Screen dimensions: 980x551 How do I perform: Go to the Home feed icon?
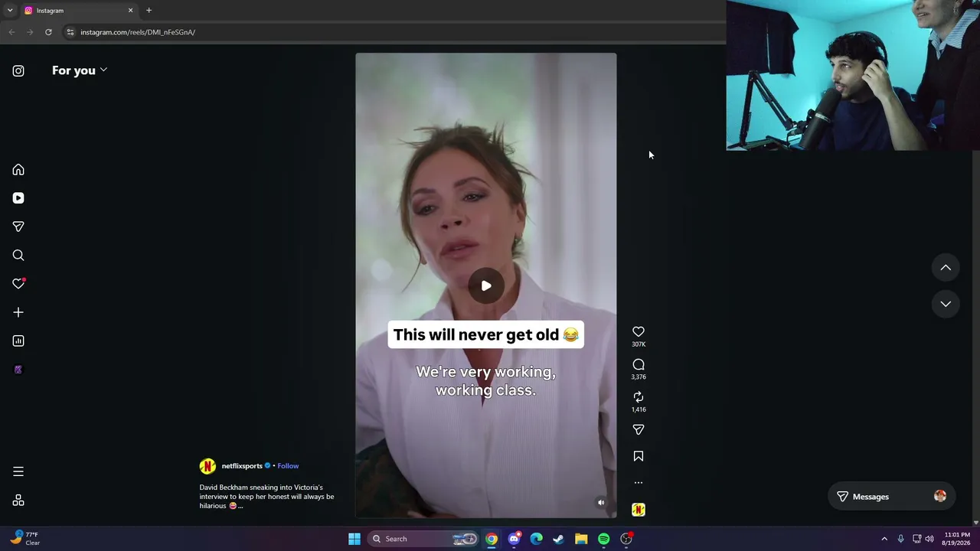(18, 170)
